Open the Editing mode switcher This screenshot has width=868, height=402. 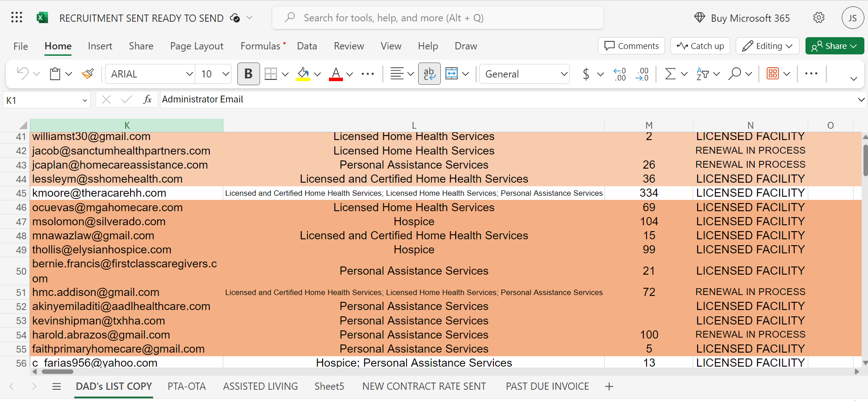pyautogui.click(x=767, y=46)
